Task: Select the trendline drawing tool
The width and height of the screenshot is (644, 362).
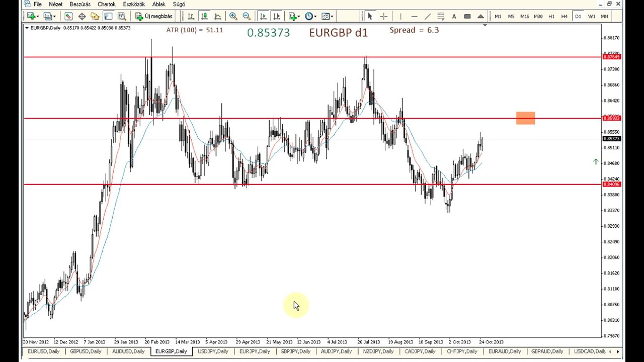Action: pyautogui.click(x=427, y=17)
